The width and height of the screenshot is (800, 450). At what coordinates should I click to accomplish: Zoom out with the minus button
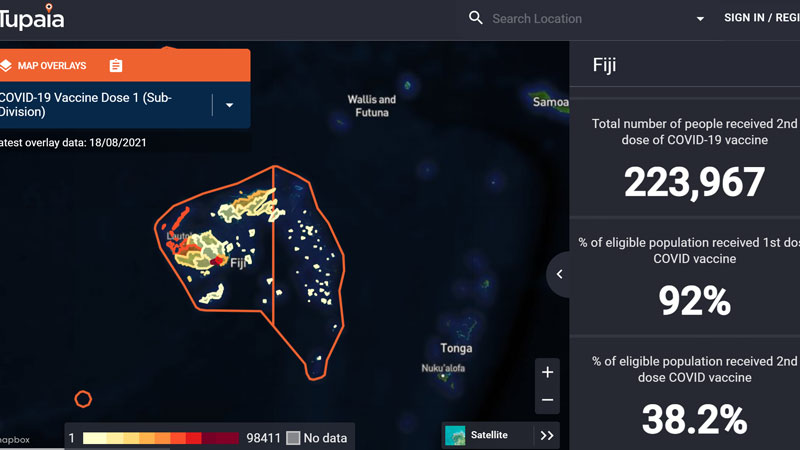(x=547, y=400)
